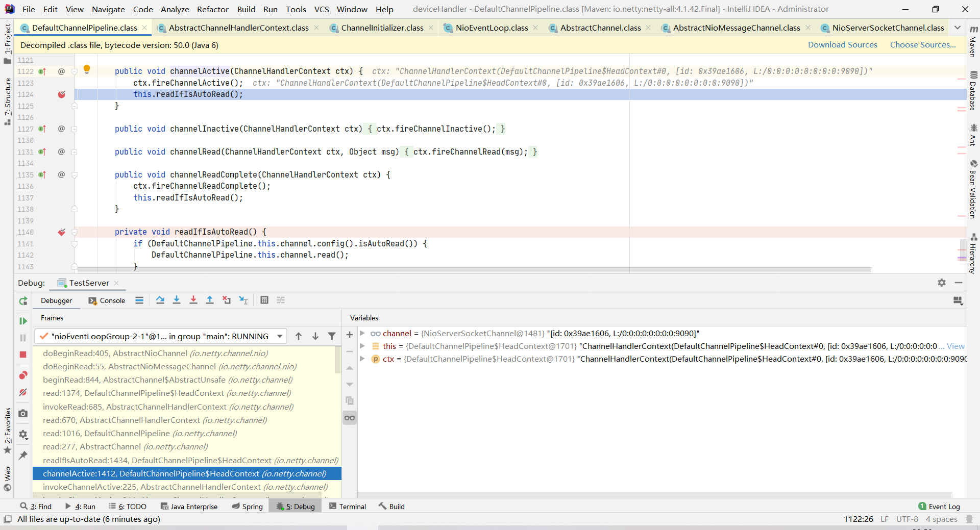Click Step Into button
This screenshot has height=530, width=980.
177,300
